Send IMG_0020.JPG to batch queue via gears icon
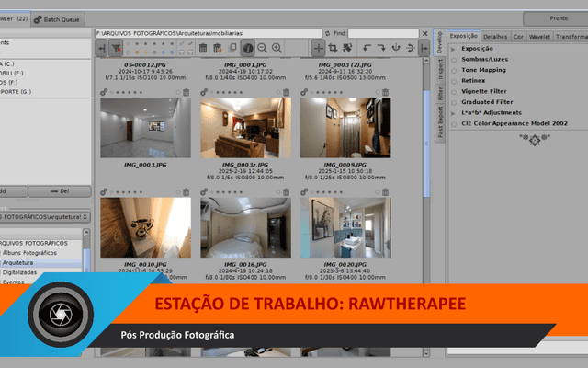 [304, 192]
